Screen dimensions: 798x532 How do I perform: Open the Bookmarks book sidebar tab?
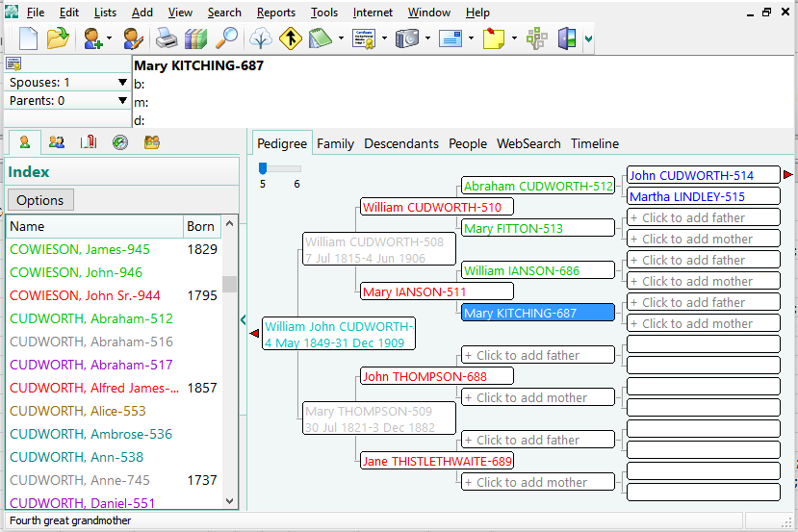click(x=89, y=142)
